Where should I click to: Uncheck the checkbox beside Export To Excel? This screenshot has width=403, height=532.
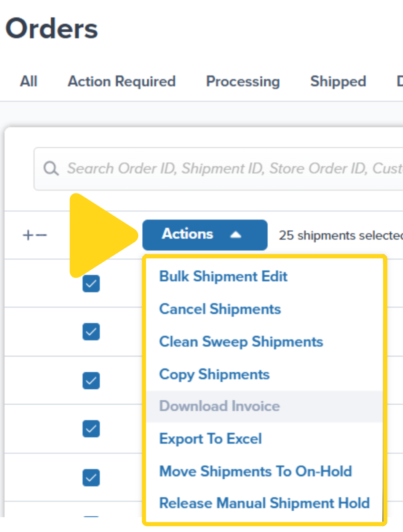91,429
